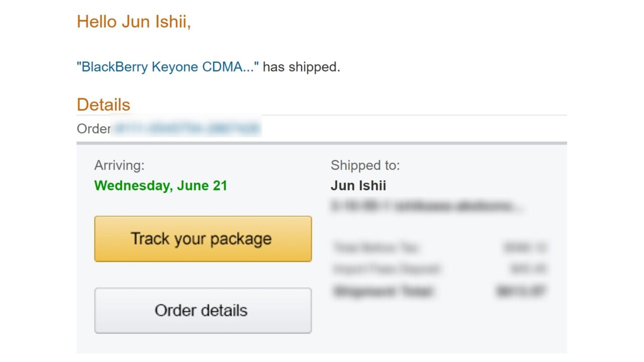Click the Shipped to: label

tap(365, 165)
